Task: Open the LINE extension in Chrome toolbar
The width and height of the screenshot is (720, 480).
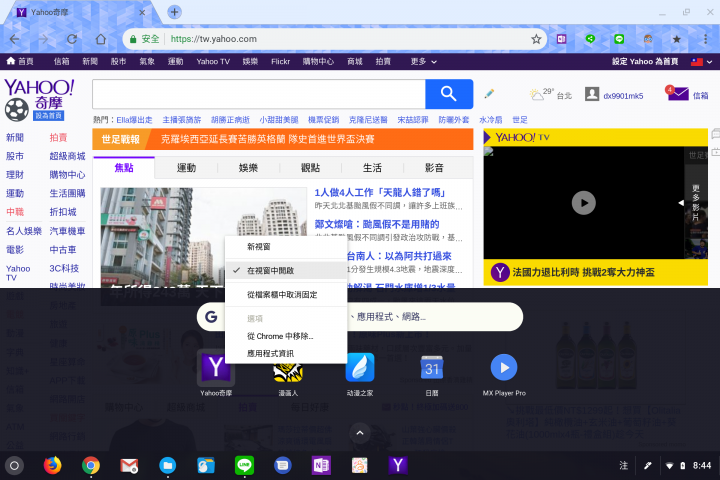Action: coord(619,39)
